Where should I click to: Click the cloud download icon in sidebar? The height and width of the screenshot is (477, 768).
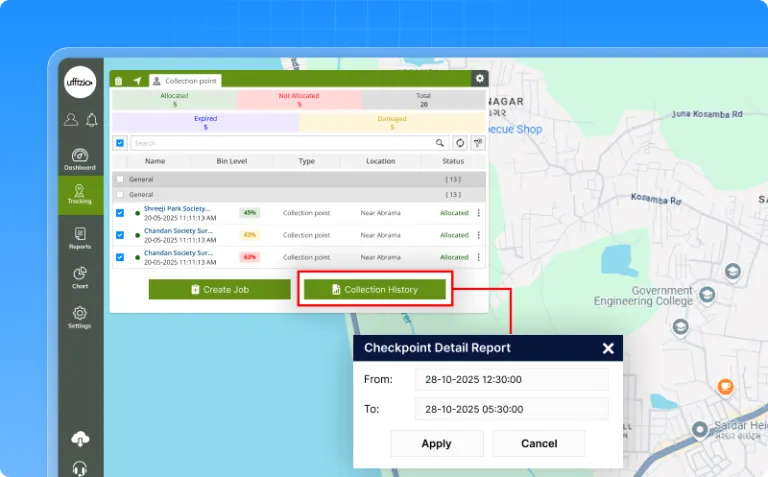pyautogui.click(x=80, y=439)
